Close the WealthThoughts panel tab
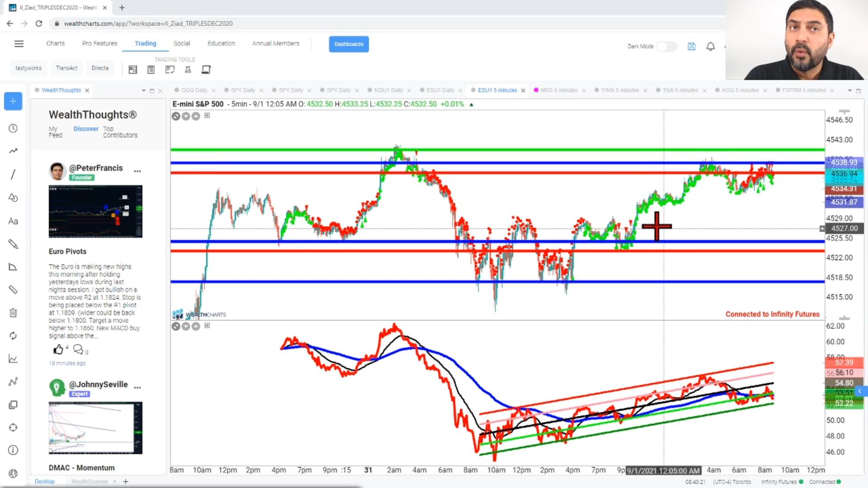The image size is (868, 488). click(x=87, y=90)
